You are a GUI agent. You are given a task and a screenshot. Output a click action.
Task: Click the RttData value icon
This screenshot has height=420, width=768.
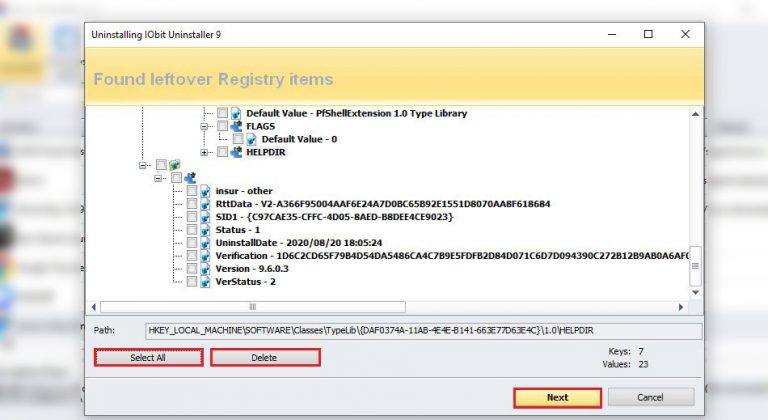click(207, 204)
